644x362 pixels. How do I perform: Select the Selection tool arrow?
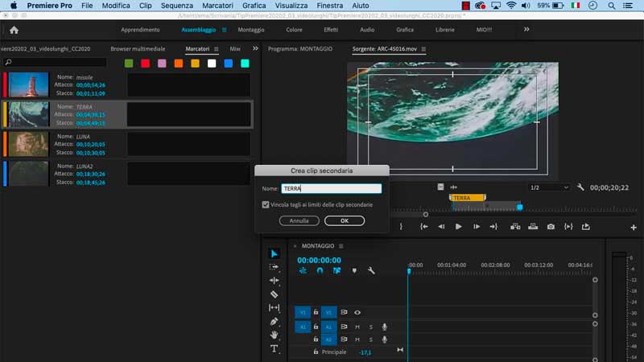275,253
